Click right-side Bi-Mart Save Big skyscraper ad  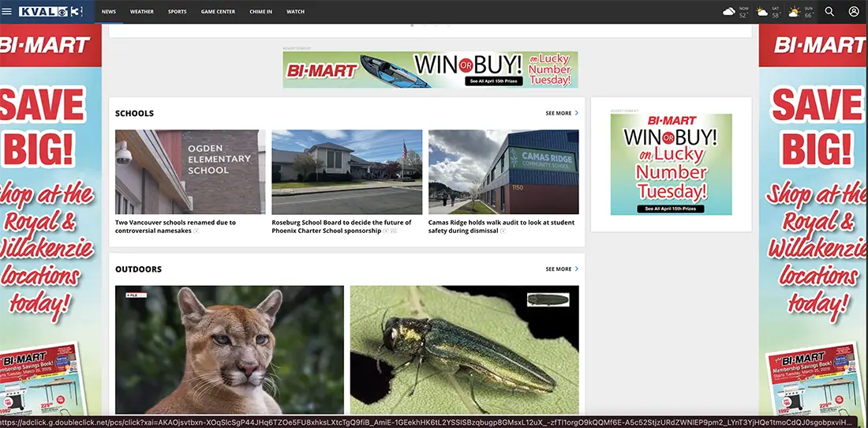pos(814,220)
